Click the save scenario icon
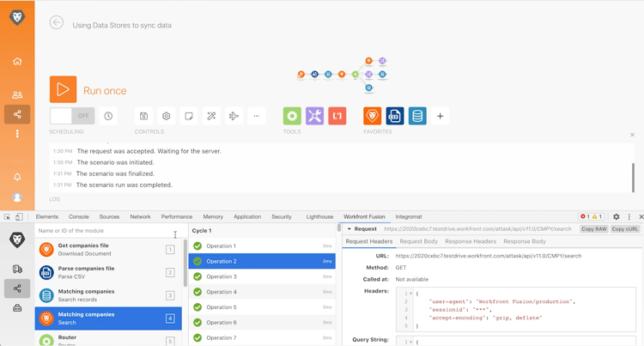The height and width of the screenshot is (346, 644). click(x=143, y=116)
